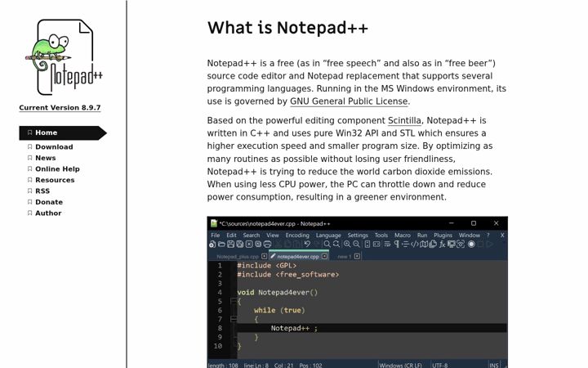Click the Document Map toolbar icon
Viewport: 588px width, 368px height.
pos(424,244)
